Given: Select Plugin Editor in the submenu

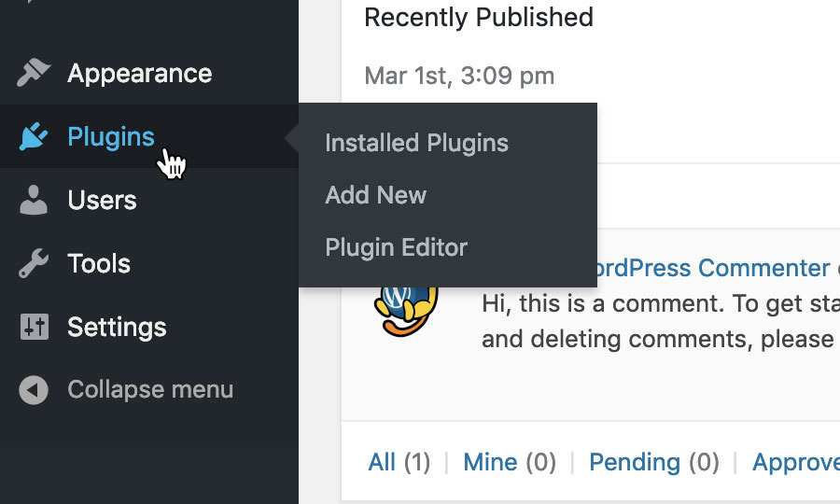Looking at the screenshot, I should point(396,247).
